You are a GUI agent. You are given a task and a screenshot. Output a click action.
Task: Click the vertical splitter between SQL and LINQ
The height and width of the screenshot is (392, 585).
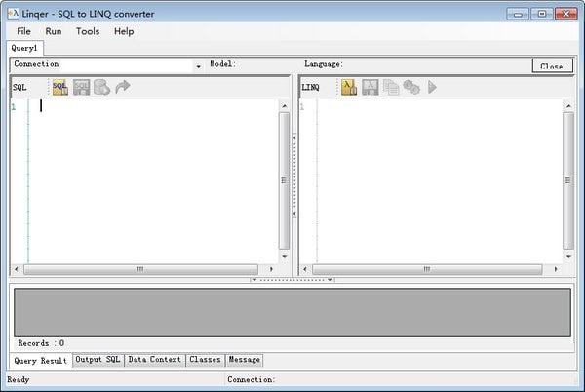[x=294, y=176]
